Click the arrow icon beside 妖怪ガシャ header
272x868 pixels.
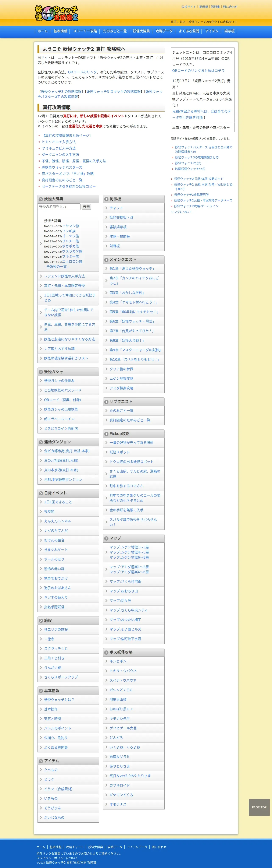41,372
